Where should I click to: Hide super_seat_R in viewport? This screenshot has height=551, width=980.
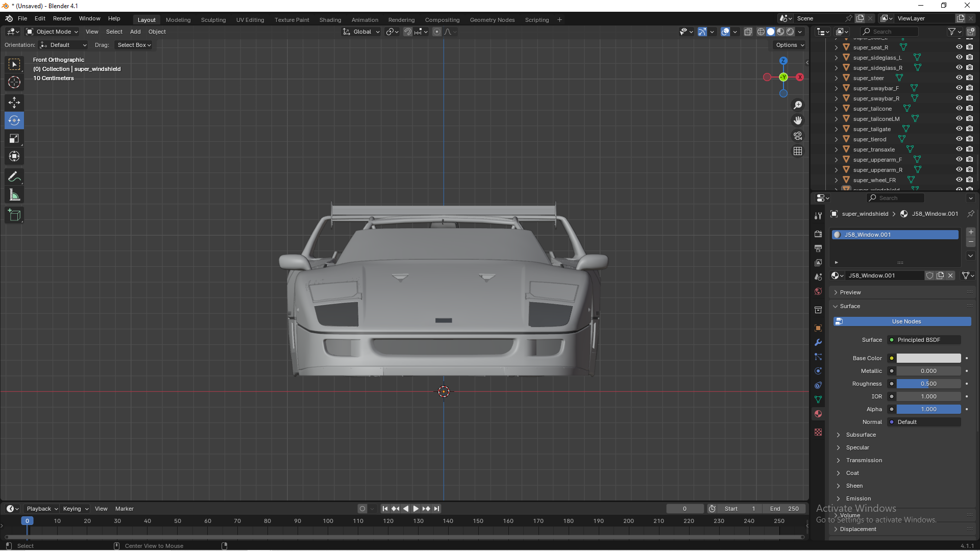pos(959,47)
